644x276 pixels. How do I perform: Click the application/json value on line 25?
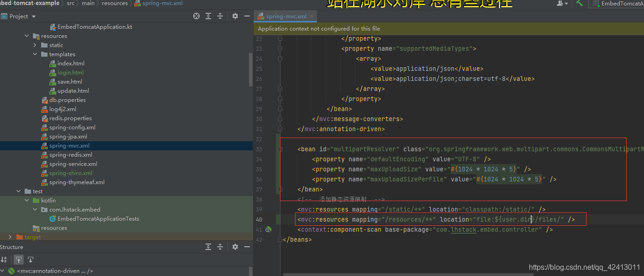(x=425, y=69)
